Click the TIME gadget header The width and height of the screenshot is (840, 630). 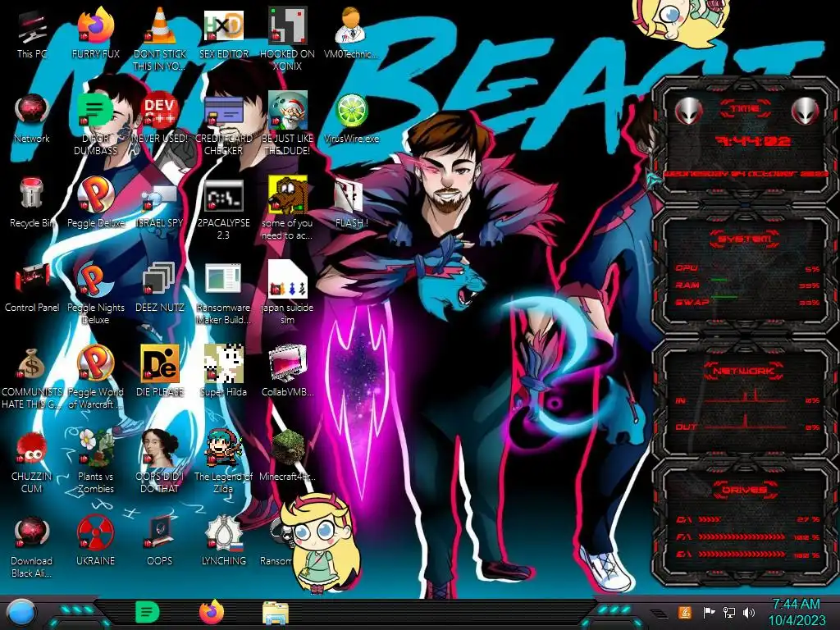(745, 109)
